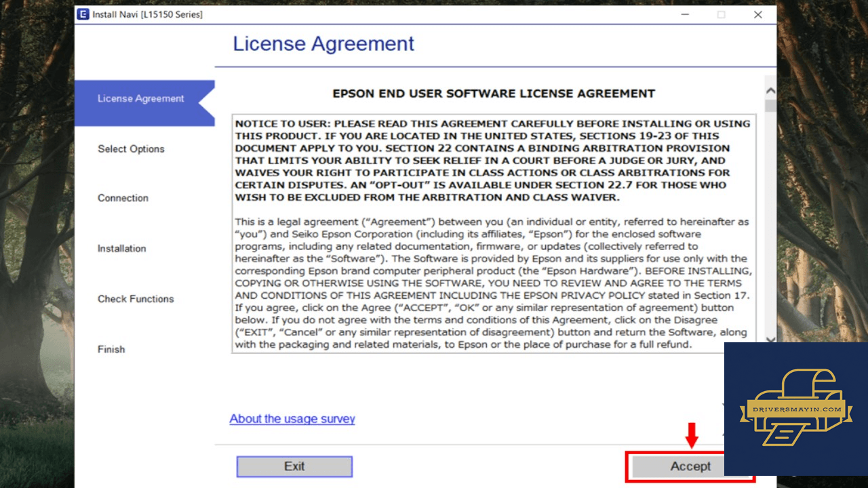Jump to the Connection step
This screenshot has width=868, height=488.
click(123, 198)
